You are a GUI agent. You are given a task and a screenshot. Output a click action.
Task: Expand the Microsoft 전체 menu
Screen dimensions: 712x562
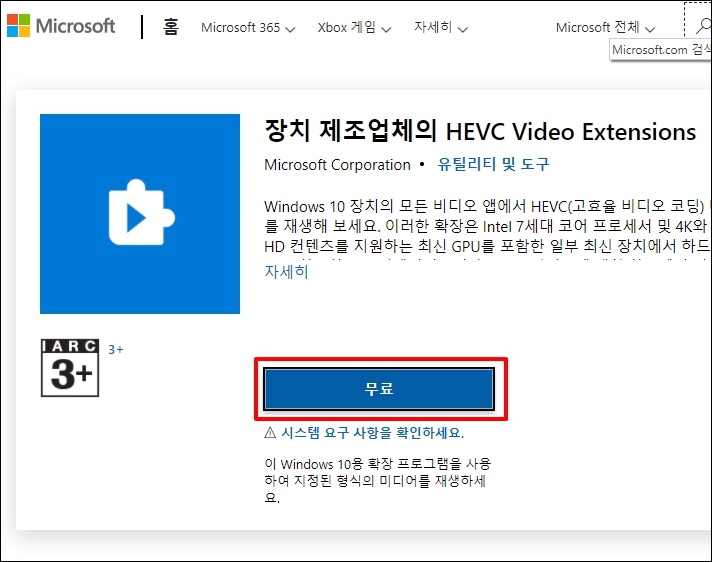pos(605,28)
